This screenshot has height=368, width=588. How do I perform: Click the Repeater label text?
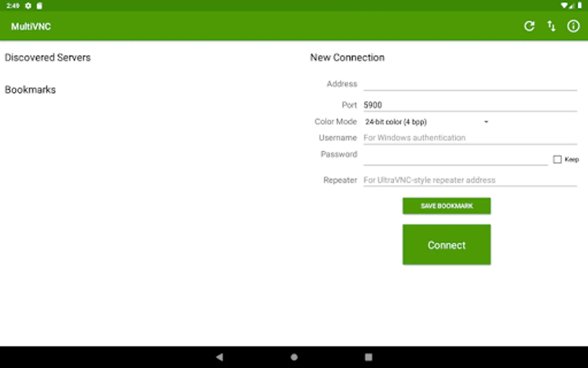[x=340, y=180]
